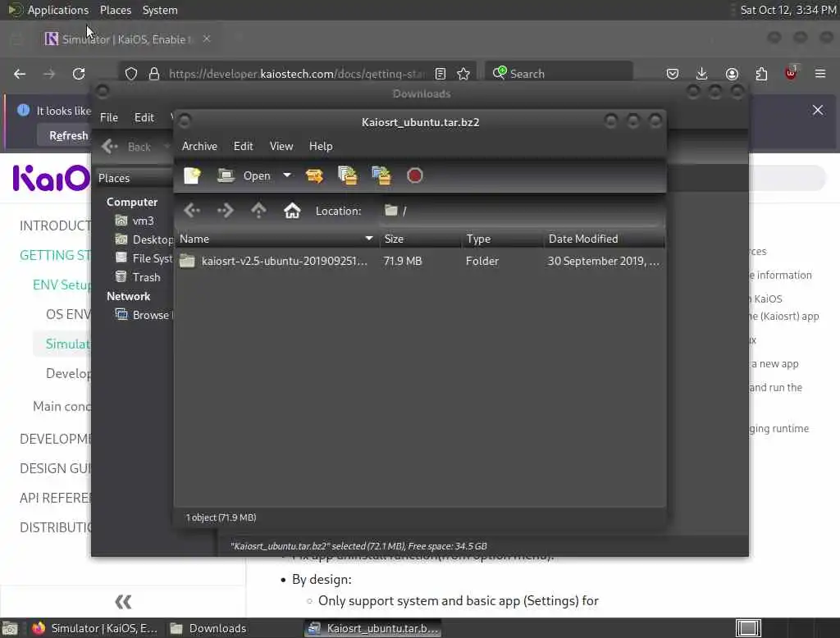The width and height of the screenshot is (840, 638).
Task: Open Edit menu in Downloads window
Action: (144, 117)
